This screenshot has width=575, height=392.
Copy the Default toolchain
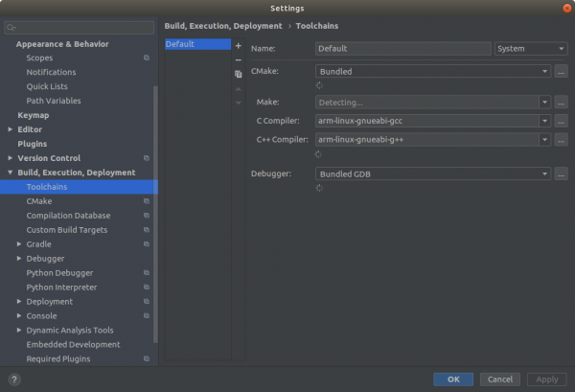pos(239,74)
